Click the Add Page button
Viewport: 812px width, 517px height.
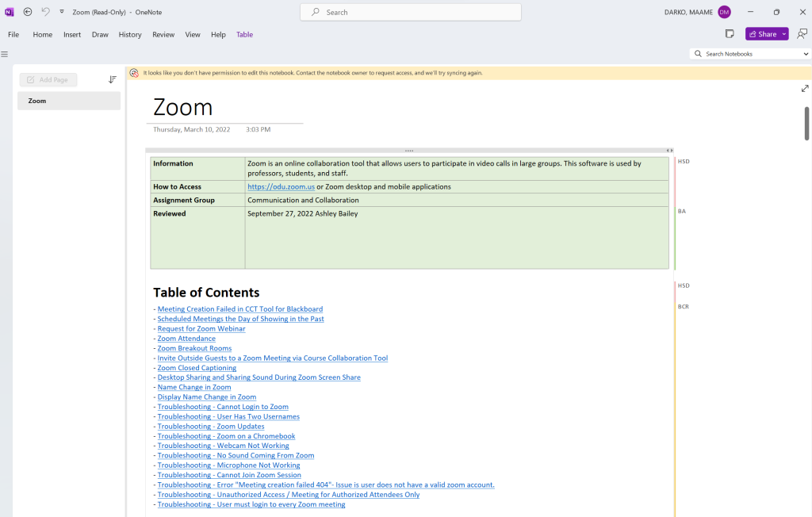pyautogui.click(x=48, y=80)
